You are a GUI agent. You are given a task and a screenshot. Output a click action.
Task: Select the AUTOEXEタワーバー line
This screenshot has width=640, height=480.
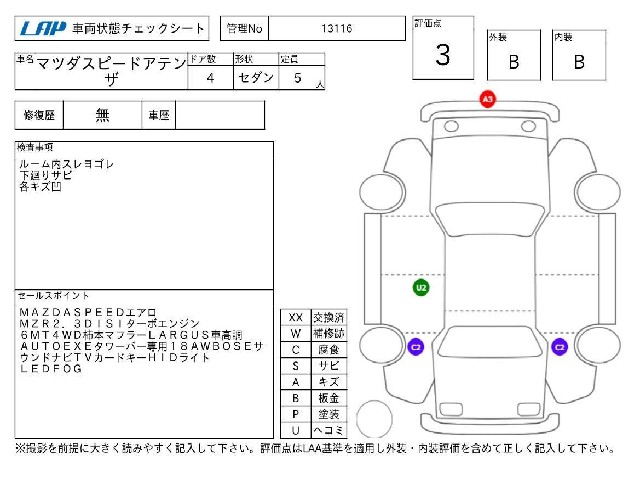point(141,347)
